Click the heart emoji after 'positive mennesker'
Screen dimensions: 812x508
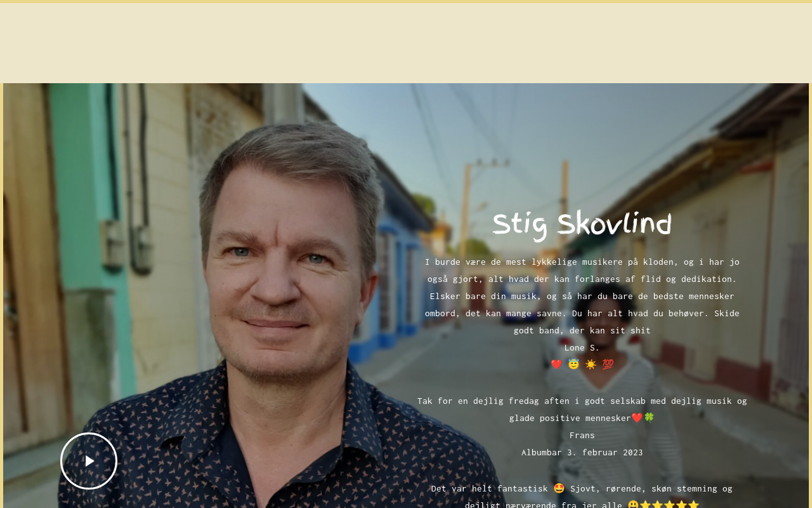point(637,418)
